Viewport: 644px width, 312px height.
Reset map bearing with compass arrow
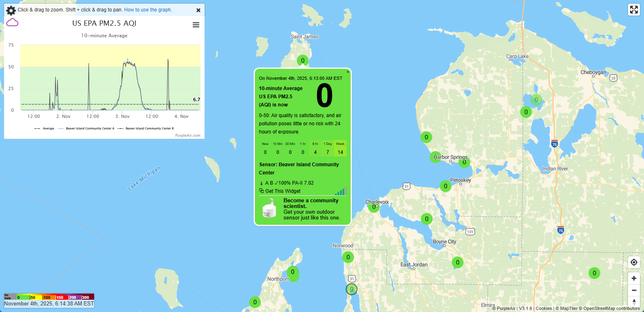click(x=634, y=302)
